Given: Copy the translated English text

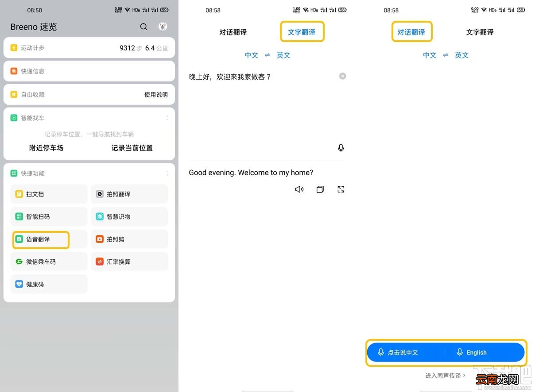Looking at the screenshot, I should tap(320, 189).
